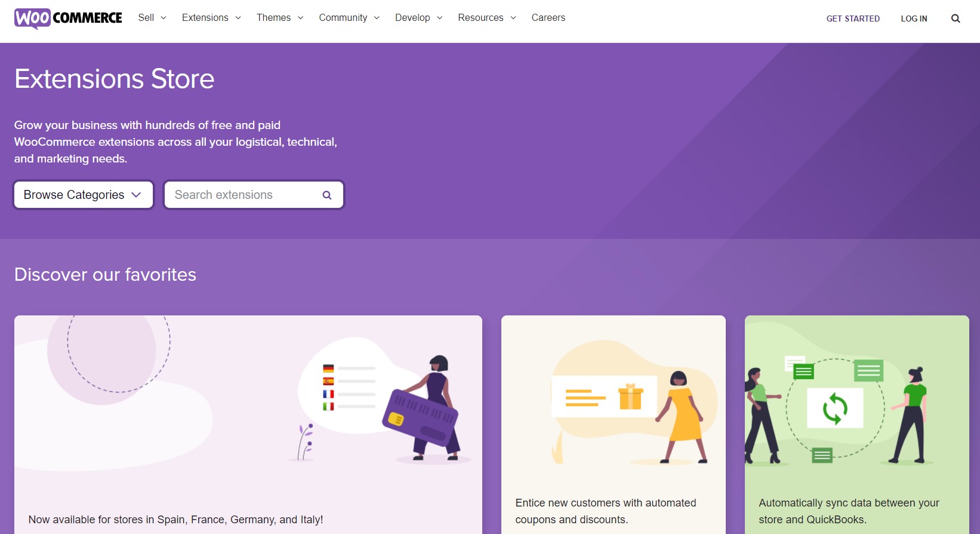The height and width of the screenshot is (534, 980).
Task: Open the Resources menu item
Action: pos(480,18)
